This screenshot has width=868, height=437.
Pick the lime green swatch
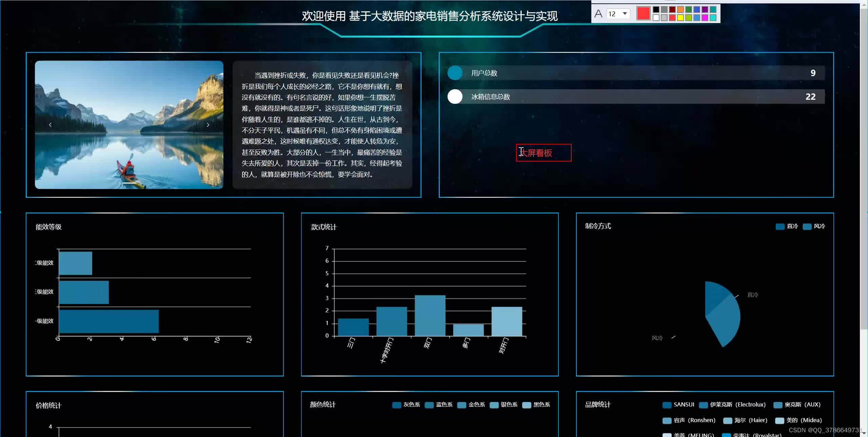pos(689,18)
